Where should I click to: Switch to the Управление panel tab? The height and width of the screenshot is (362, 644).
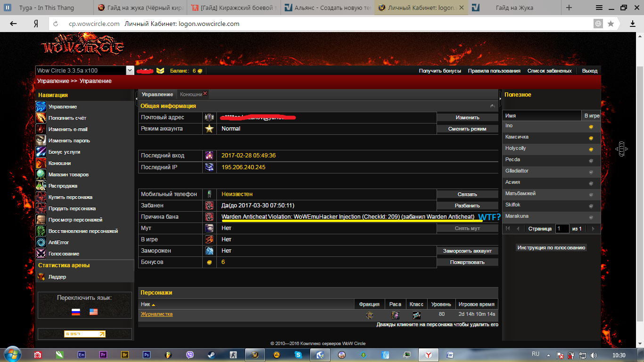tap(157, 94)
